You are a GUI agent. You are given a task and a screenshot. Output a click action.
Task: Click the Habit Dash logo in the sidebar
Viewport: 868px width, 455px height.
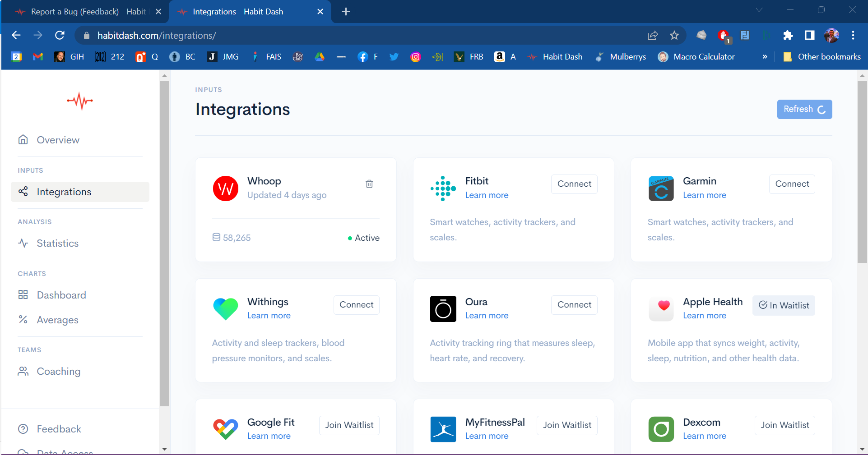pyautogui.click(x=80, y=101)
